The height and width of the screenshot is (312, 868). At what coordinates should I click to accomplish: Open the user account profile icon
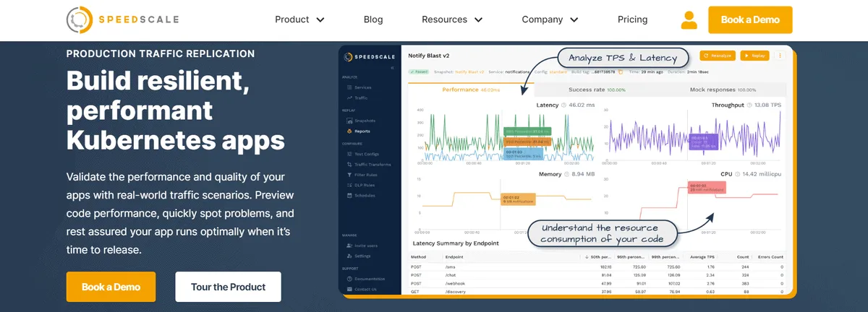point(689,20)
